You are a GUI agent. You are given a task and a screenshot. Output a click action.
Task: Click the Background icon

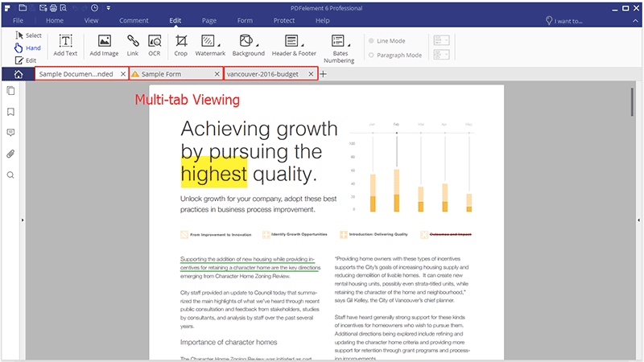[246, 41]
